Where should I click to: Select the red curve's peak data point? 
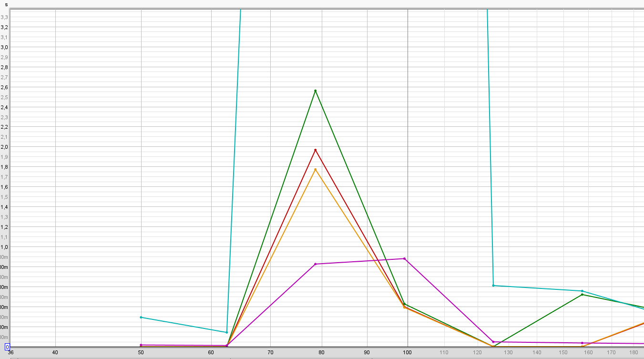click(x=315, y=150)
